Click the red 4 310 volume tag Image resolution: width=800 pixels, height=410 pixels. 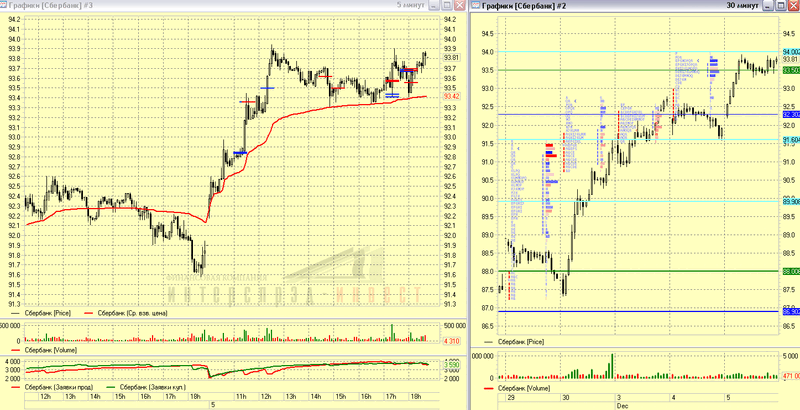(452, 341)
